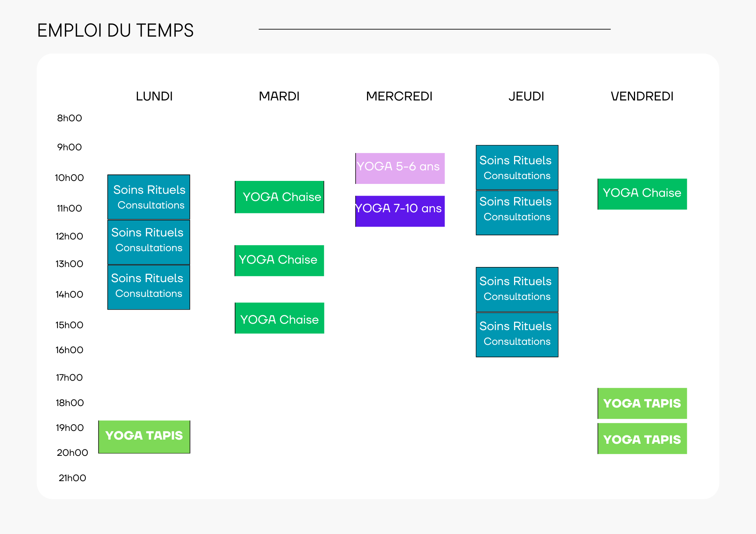The width and height of the screenshot is (756, 534).
Task: Click the 21h00 time label
Action: 72,478
